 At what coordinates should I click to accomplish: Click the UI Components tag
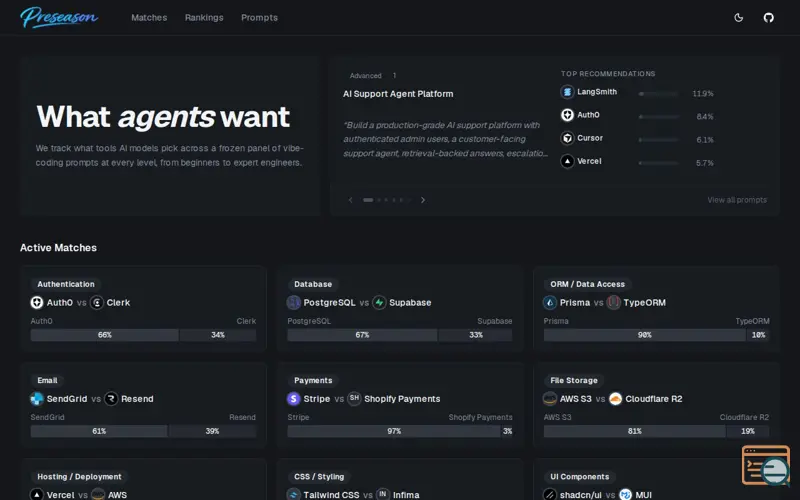coord(580,477)
